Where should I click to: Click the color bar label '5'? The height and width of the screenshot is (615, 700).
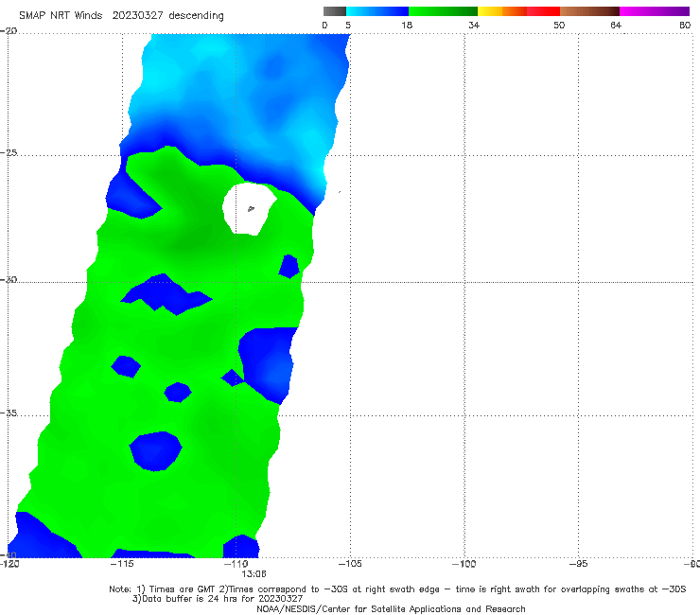point(348,25)
